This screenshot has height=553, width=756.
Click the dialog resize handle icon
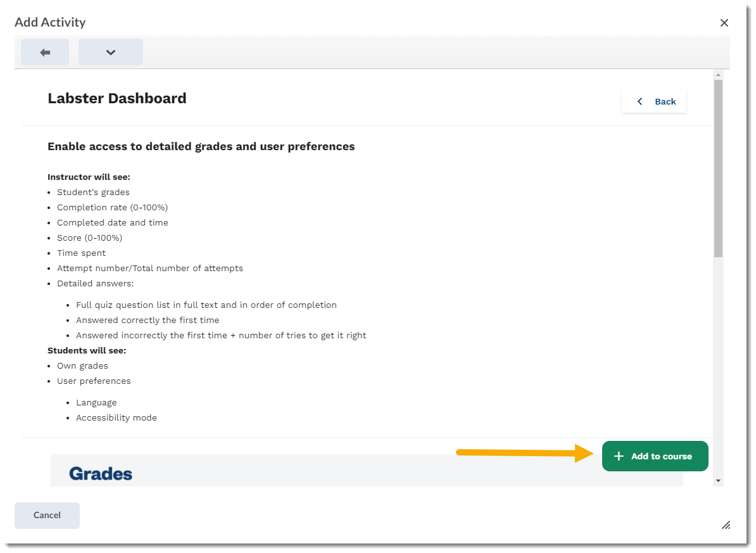click(726, 524)
